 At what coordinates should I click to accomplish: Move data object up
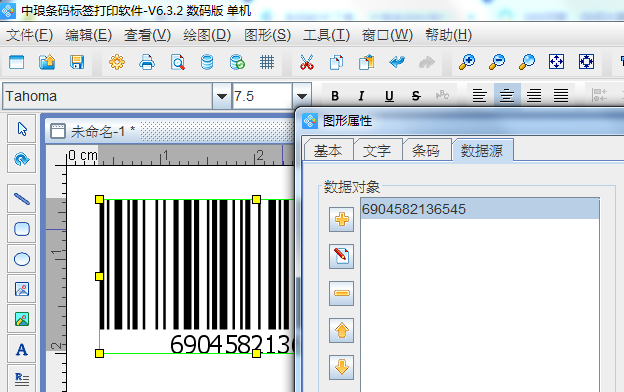[341, 330]
